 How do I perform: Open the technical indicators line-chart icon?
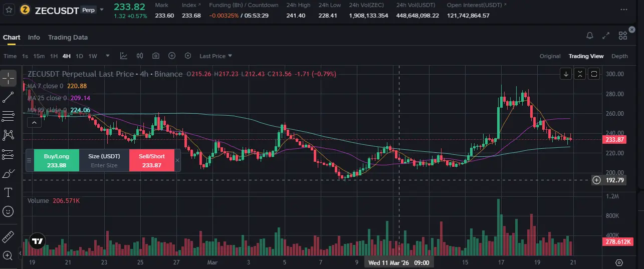124,56
